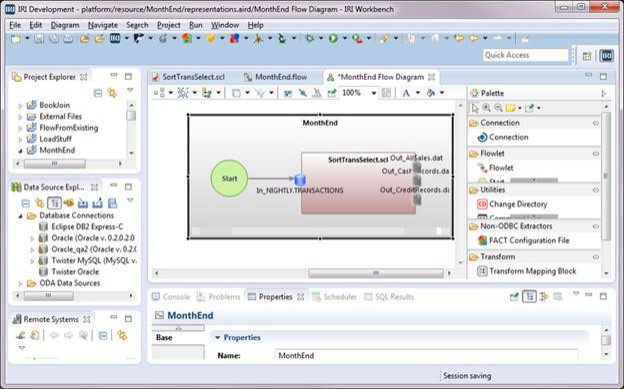Select Transform Mapping Block palette tool
The height and width of the screenshot is (389, 624).
[x=527, y=271]
